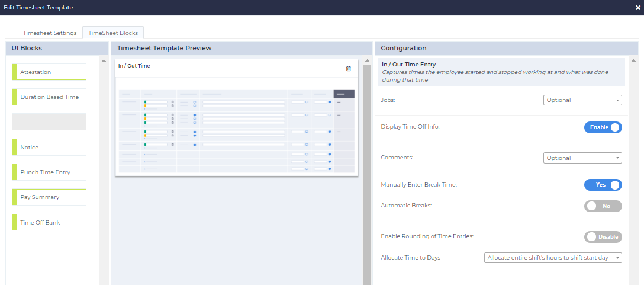The height and width of the screenshot is (285, 644).
Task: Open the Comments dropdown
Action: 582,158
